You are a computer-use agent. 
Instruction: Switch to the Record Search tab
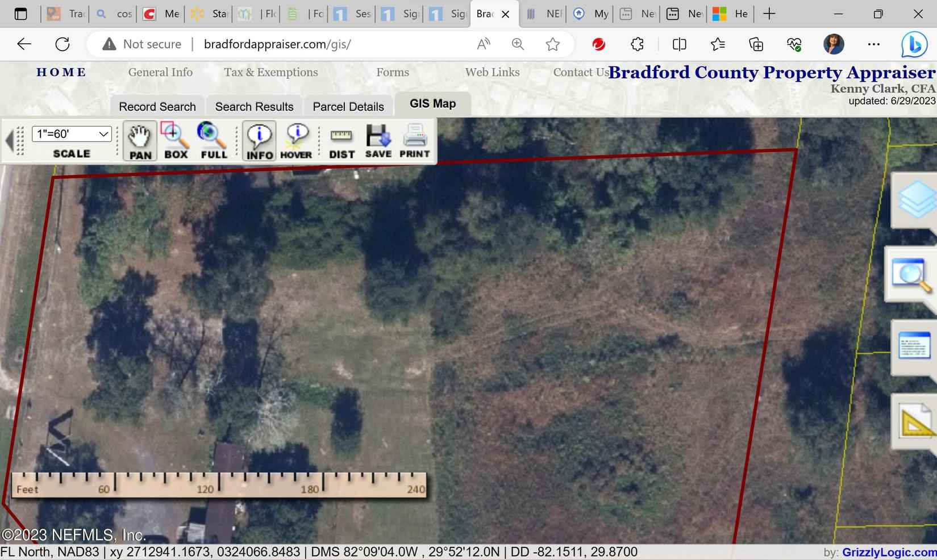click(x=157, y=106)
